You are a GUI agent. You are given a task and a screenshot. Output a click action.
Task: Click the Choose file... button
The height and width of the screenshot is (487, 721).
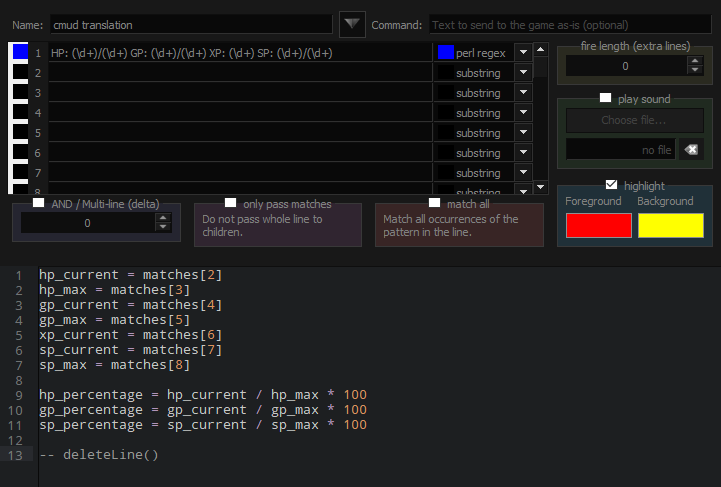click(633, 121)
